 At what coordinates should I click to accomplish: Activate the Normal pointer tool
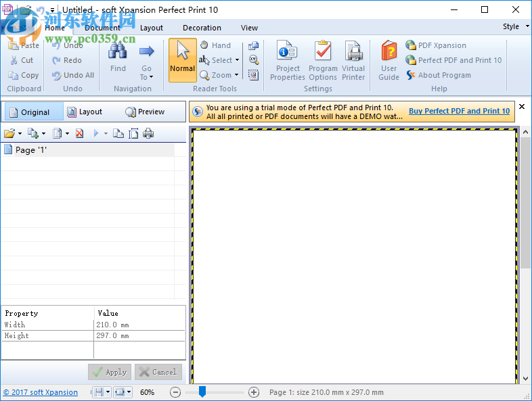[x=183, y=60]
